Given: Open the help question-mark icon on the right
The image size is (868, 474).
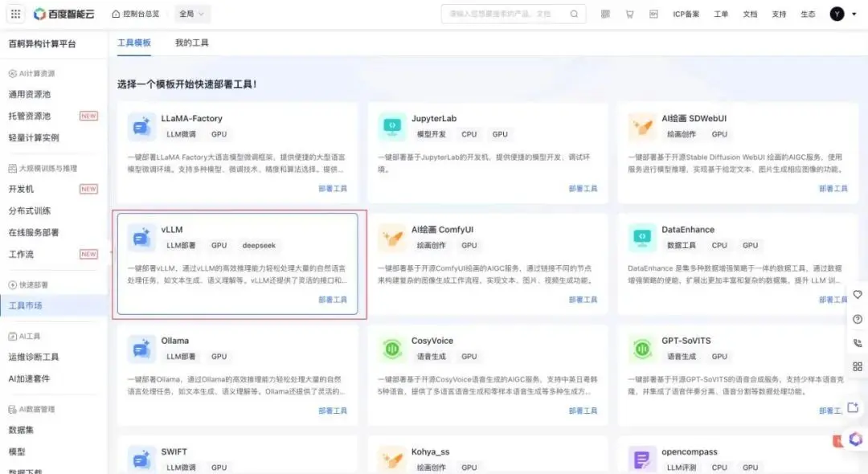Looking at the screenshot, I should point(857,319).
